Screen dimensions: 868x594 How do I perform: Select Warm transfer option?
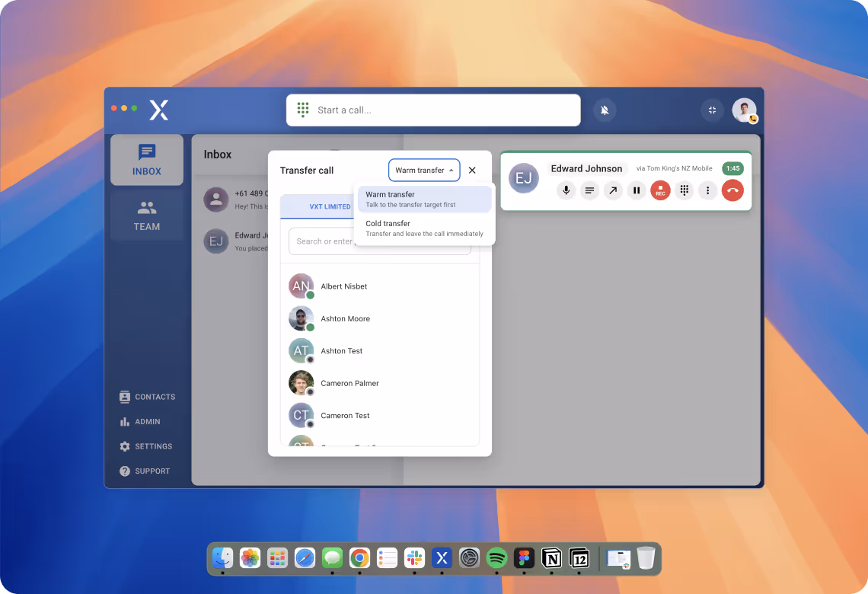(425, 200)
